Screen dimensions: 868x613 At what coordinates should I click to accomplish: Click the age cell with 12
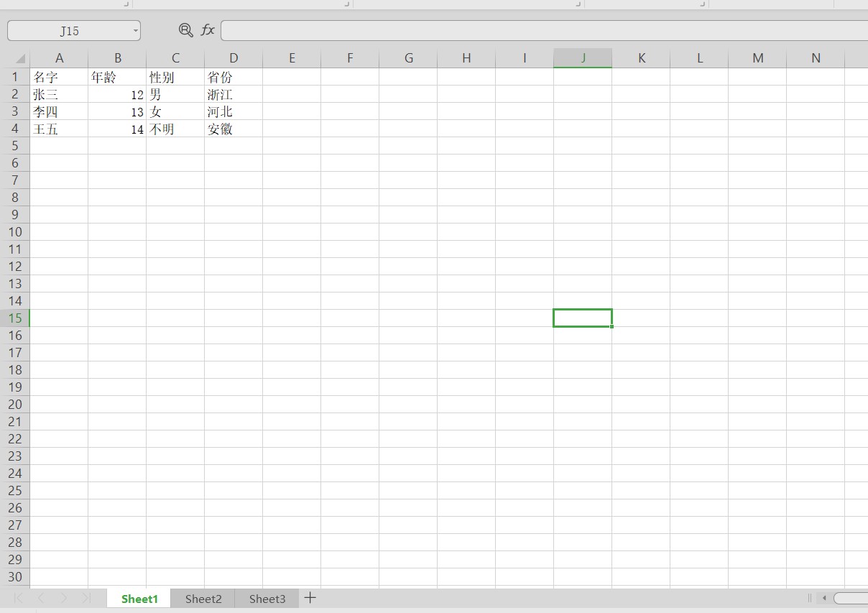[x=117, y=94]
